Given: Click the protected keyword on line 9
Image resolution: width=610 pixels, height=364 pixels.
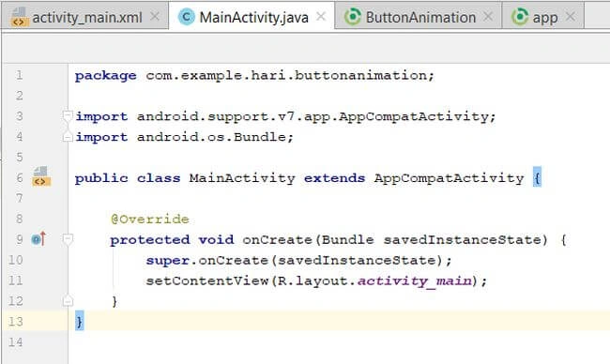Looking at the screenshot, I should tap(150, 240).
